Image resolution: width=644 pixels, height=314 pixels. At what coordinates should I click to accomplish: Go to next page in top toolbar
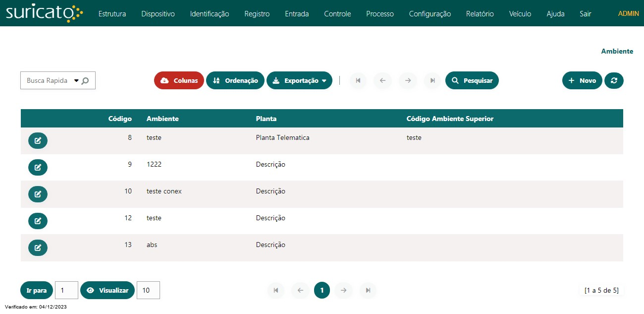pyautogui.click(x=408, y=80)
